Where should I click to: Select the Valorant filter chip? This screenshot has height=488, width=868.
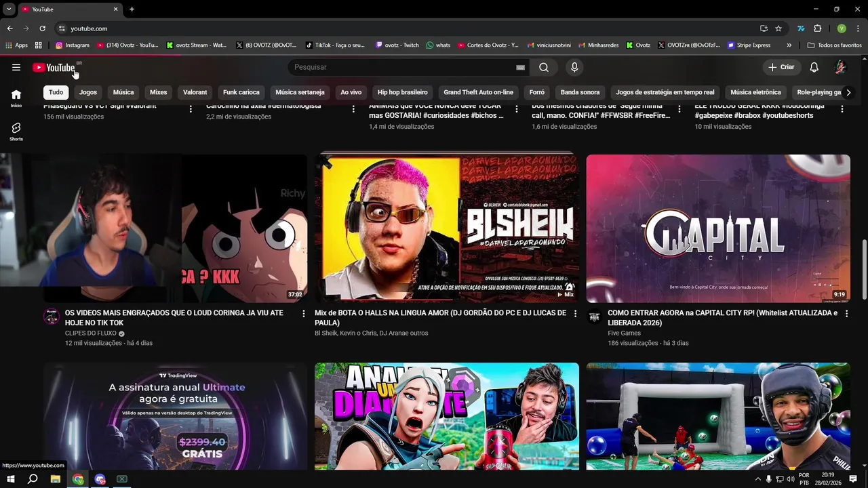[x=195, y=92]
